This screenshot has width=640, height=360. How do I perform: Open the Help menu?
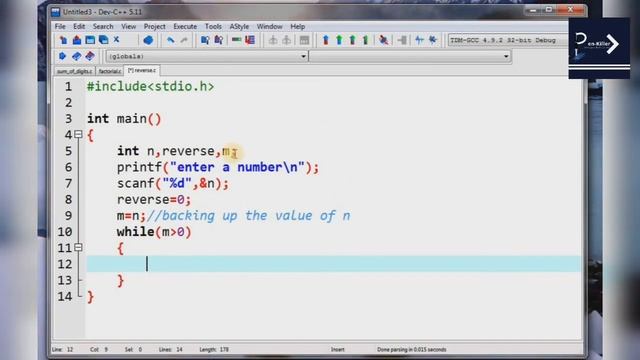[x=298, y=27]
